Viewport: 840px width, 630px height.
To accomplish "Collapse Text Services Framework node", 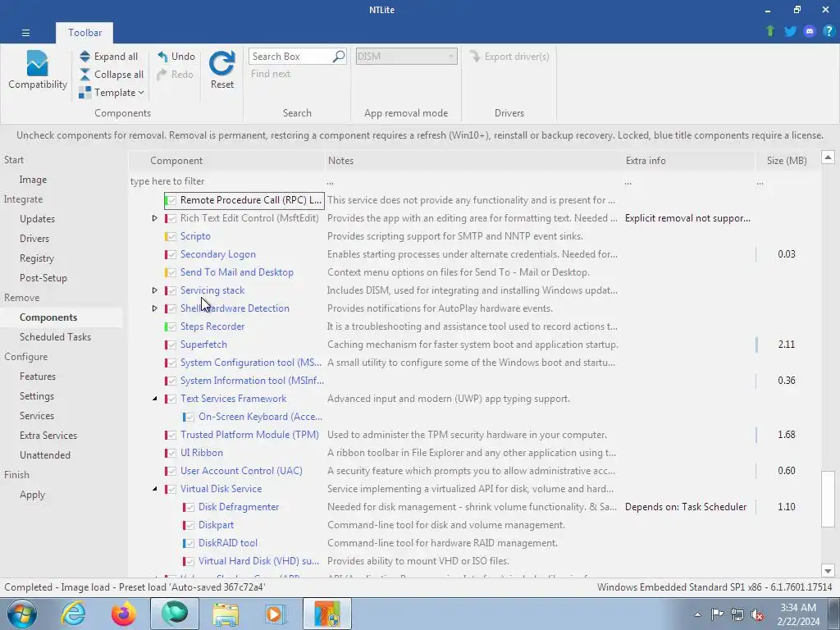I will [x=155, y=399].
